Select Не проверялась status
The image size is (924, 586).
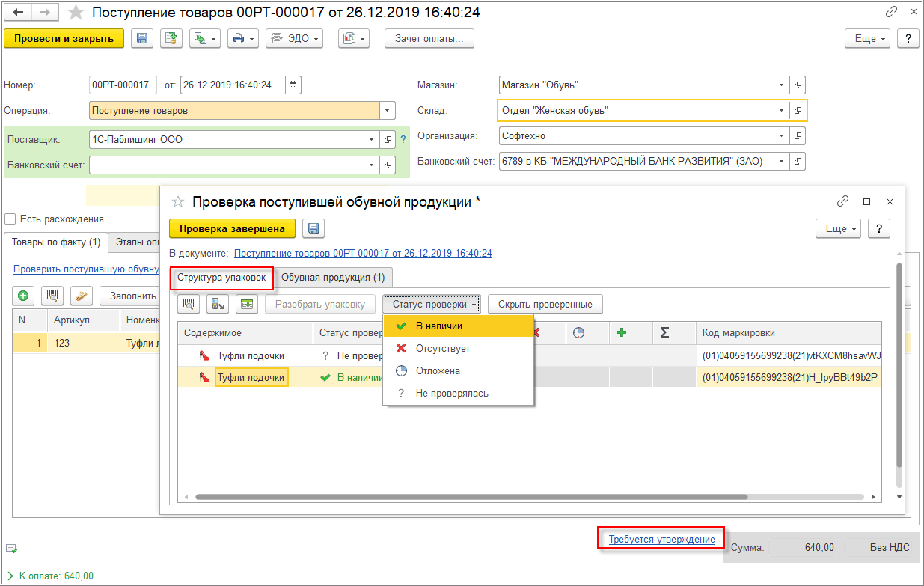pyautogui.click(x=458, y=393)
